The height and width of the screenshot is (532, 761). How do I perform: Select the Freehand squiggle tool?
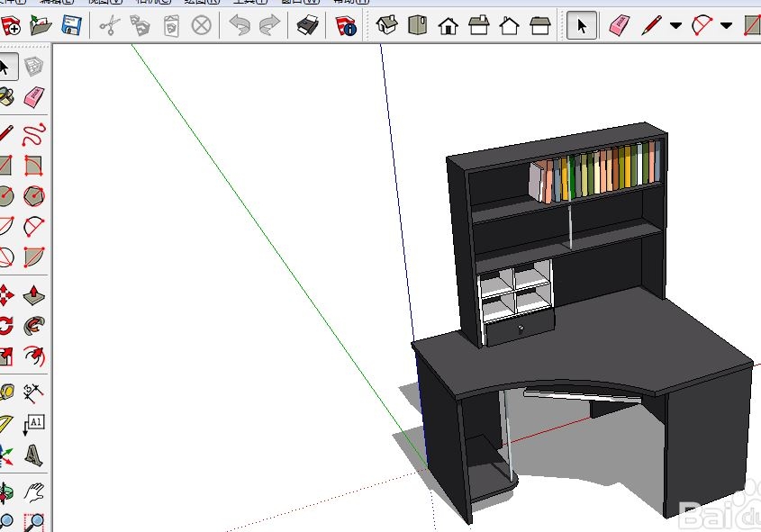34,135
